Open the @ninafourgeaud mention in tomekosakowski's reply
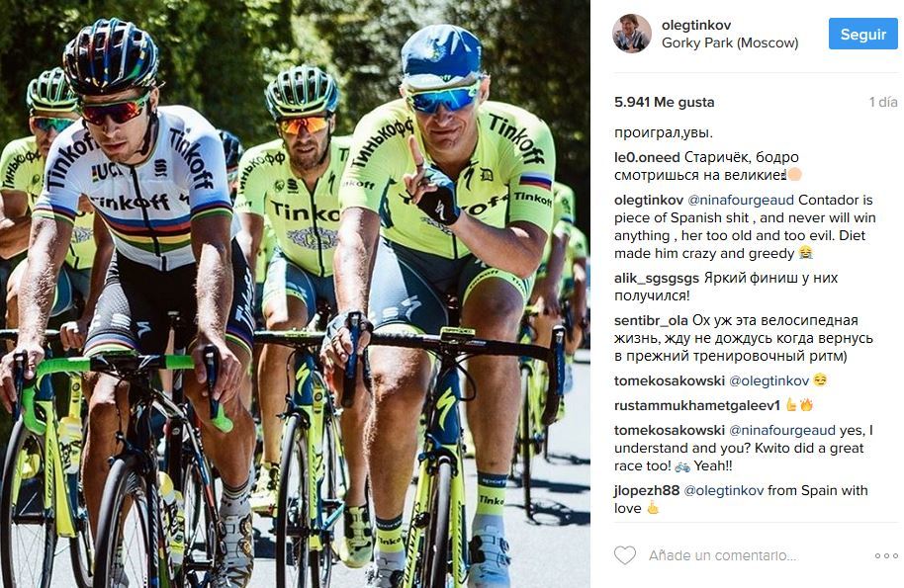Screen dimensions: 904x588 click(781, 430)
